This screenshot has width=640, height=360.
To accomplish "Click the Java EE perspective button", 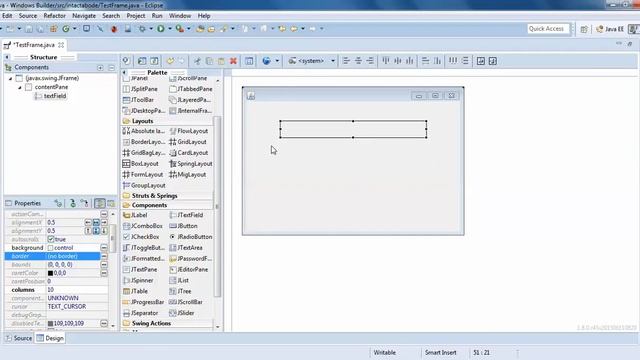I will click(610, 29).
